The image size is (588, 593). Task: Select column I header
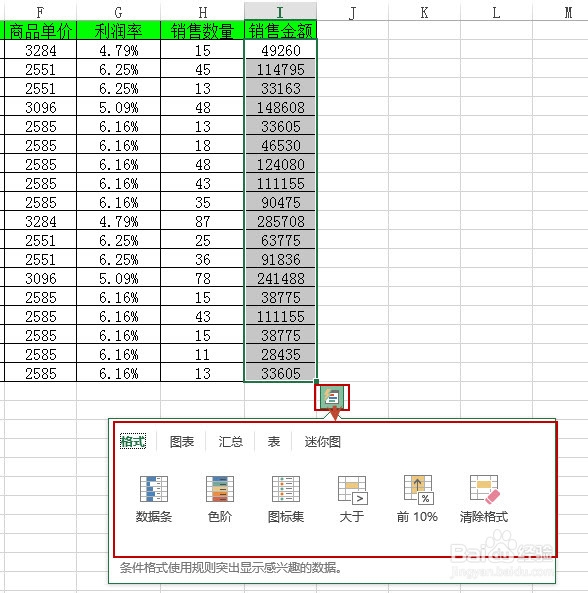point(280,12)
